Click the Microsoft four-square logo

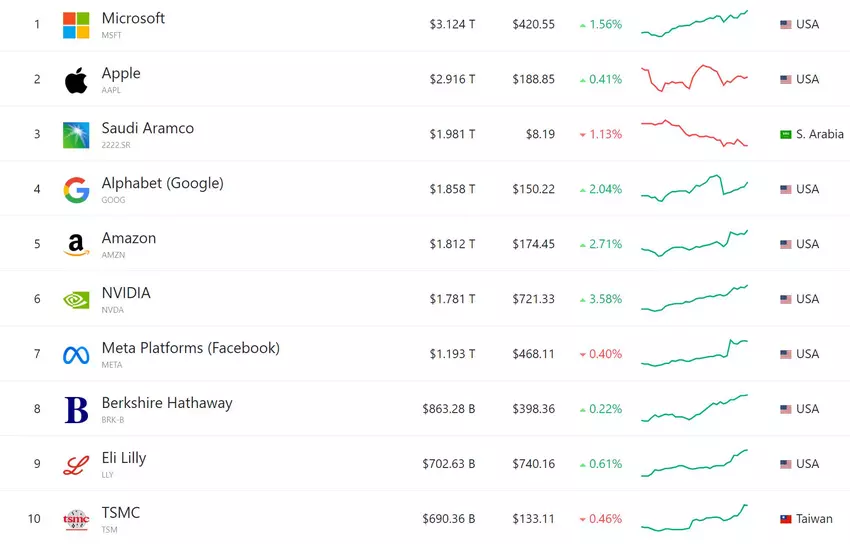[x=76, y=25]
